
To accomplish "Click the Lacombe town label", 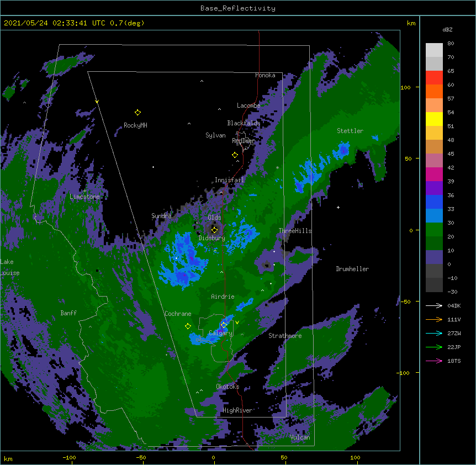I will click(x=248, y=105).
